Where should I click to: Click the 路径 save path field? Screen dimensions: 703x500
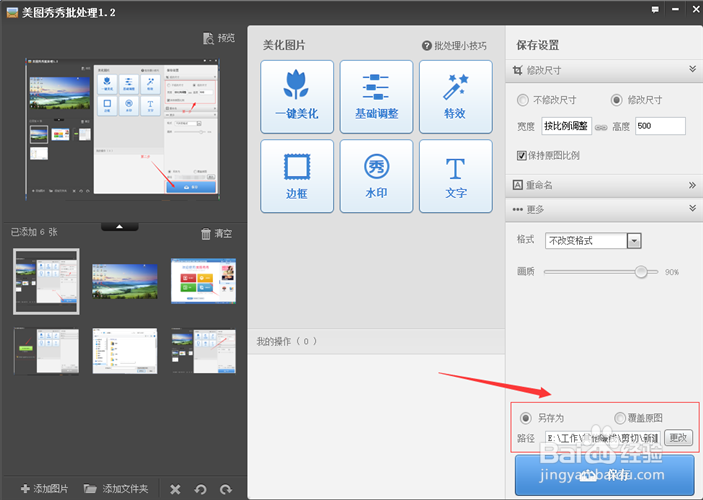pyautogui.click(x=603, y=438)
